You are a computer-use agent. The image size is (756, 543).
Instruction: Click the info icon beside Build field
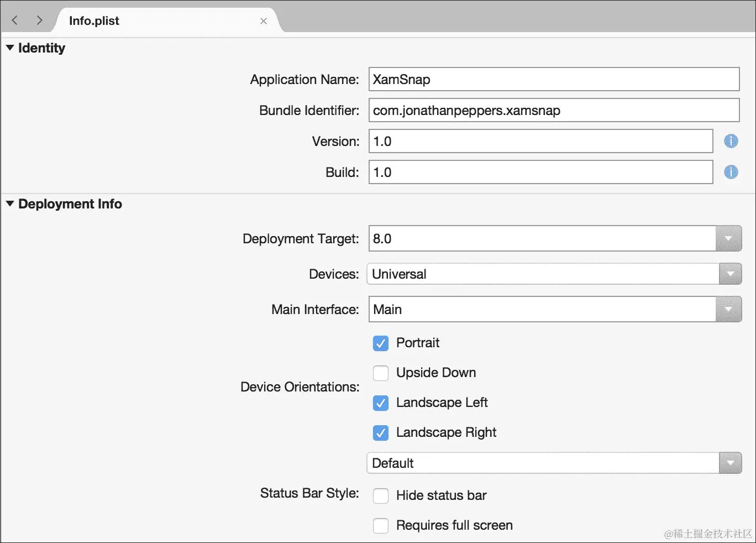point(731,172)
